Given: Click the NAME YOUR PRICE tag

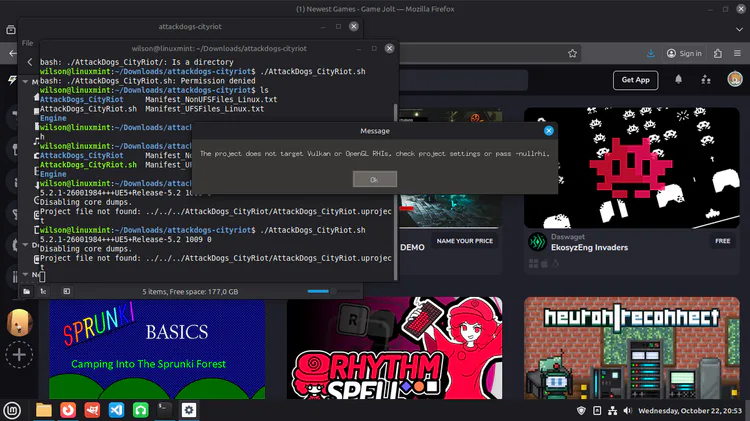Looking at the screenshot, I should point(464,241).
